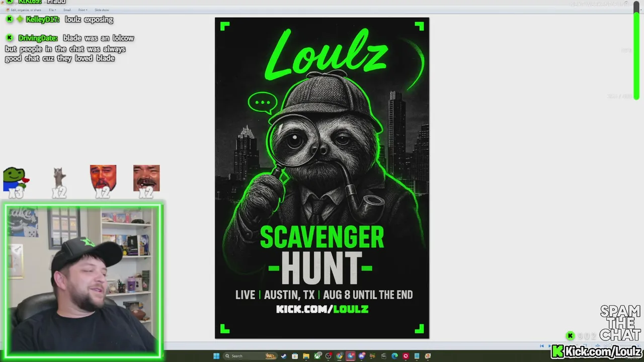The height and width of the screenshot is (362, 644).
Task: Open Microsoft Edge from the taskbar
Action: click(x=394, y=356)
